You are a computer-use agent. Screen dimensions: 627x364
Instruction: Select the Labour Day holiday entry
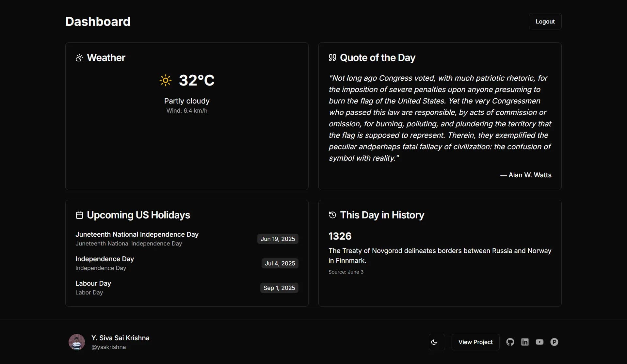click(187, 288)
